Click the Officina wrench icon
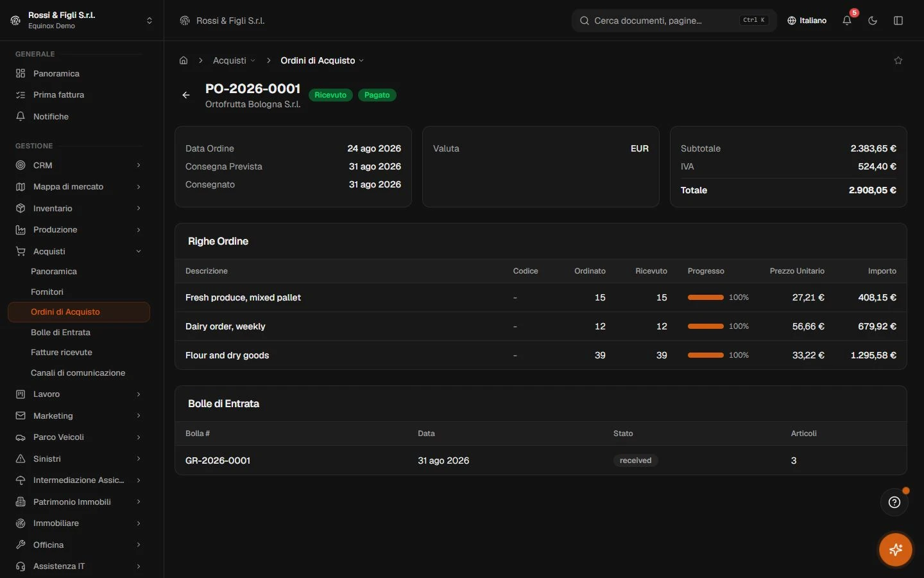Viewport: 924px width, 578px height. point(21,545)
